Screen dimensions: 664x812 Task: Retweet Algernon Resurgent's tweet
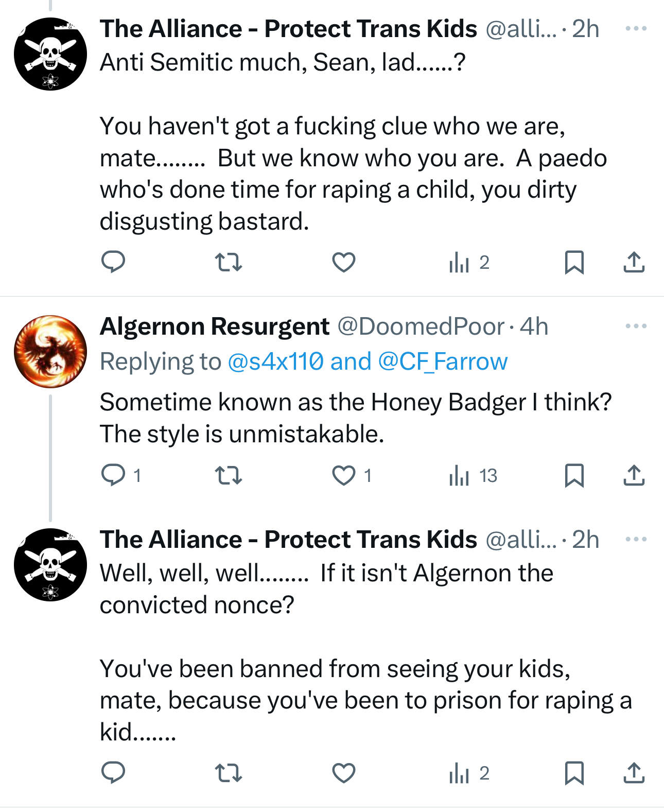[x=228, y=475]
